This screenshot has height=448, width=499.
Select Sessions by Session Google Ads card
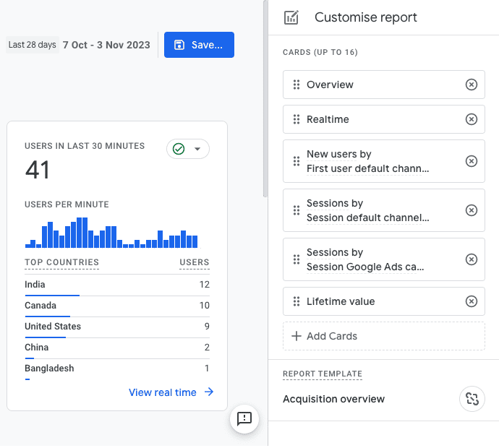tap(384, 259)
